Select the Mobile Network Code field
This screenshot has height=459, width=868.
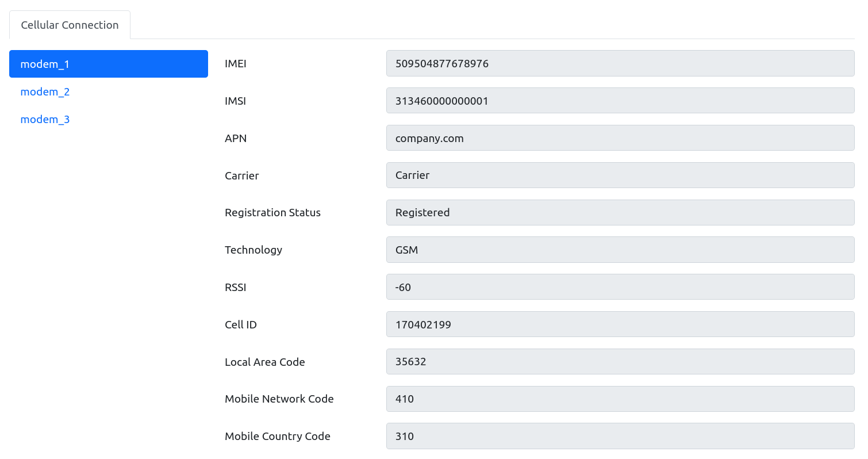pyautogui.click(x=620, y=399)
